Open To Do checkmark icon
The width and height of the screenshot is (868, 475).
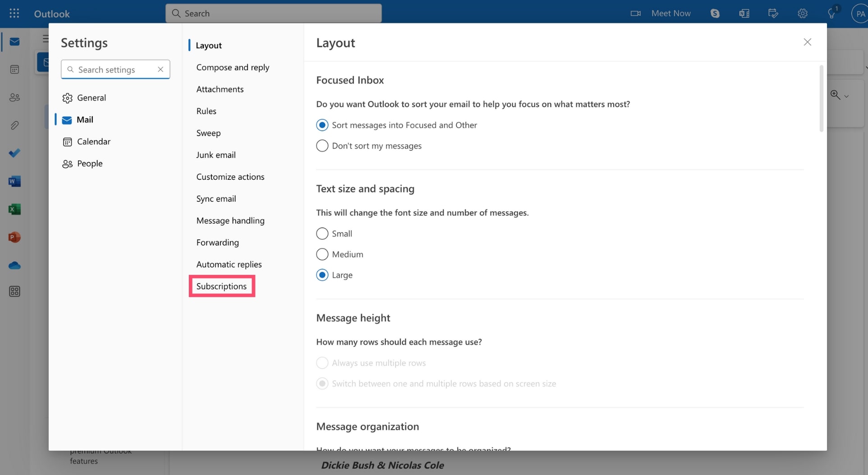pos(14,153)
